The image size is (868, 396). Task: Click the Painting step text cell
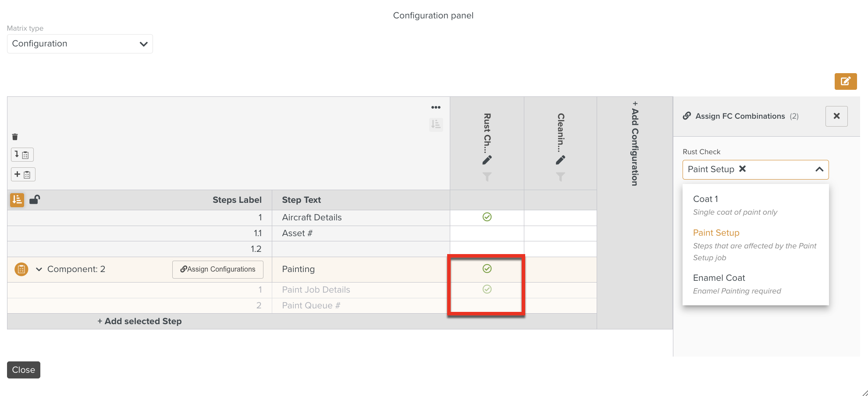point(361,269)
